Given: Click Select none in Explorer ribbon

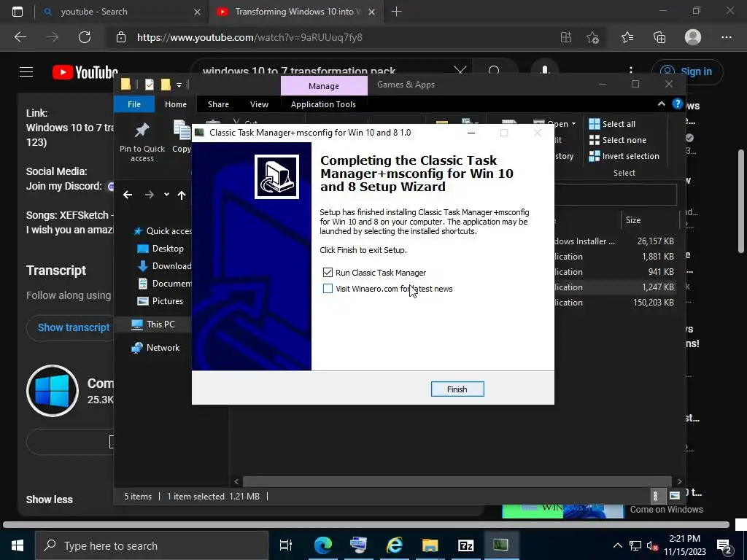Looking at the screenshot, I should pos(618,140).
